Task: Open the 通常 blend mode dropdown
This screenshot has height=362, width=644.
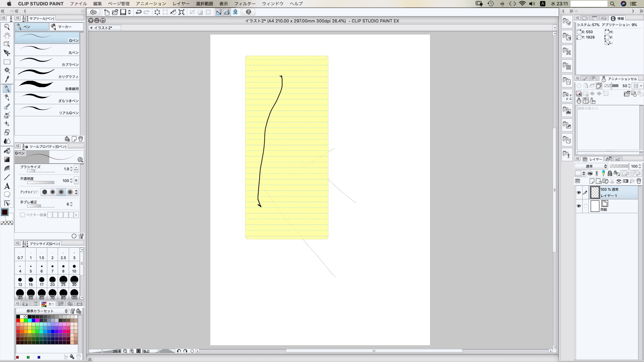Action: [x=591, y=166]
